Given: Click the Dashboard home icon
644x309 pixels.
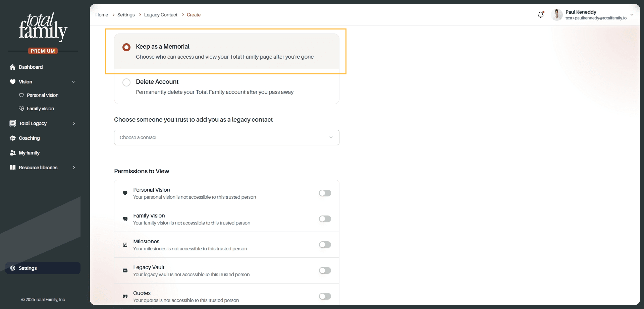Looking at the screenshot, I should point(13,67).
